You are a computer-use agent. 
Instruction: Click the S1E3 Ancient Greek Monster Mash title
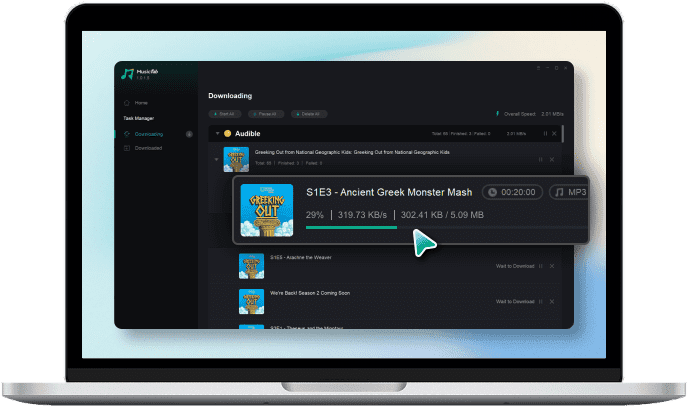tap(389, 192)
